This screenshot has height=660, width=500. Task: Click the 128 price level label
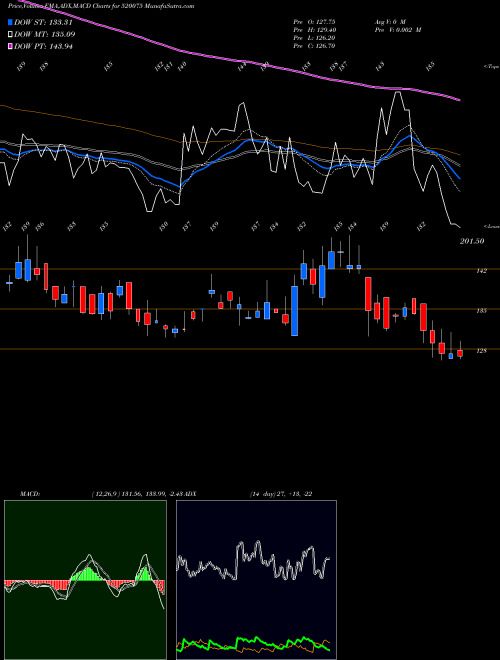coord(481,350)
